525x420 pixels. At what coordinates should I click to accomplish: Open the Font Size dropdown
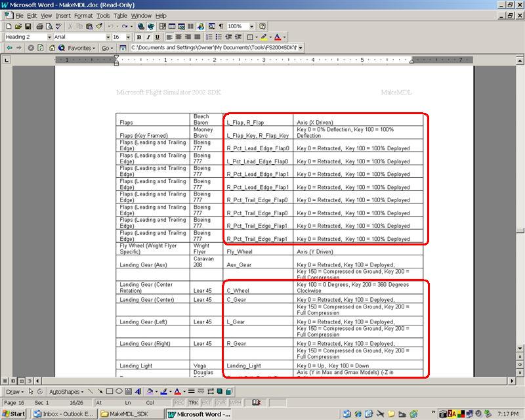(128, 37)
